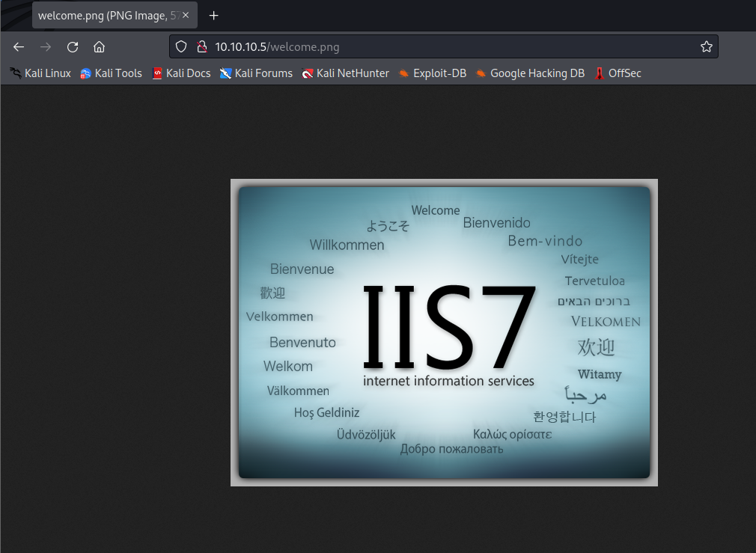Select the welcome.png tab
Image resolution: width=756 pixels, height=553 pixels.
pos(115,16)
